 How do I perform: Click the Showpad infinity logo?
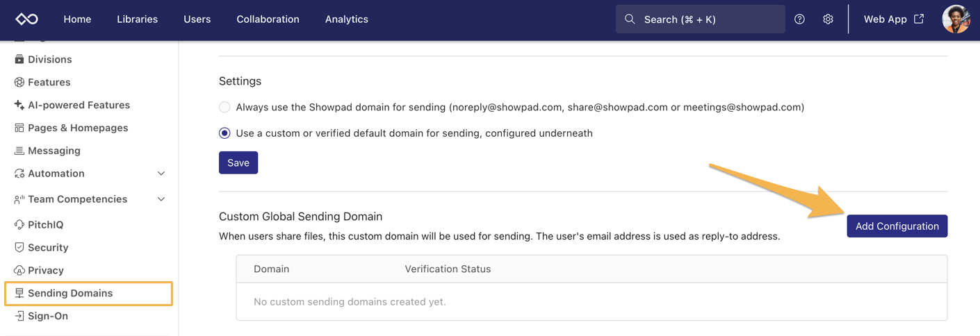(27, 19)
